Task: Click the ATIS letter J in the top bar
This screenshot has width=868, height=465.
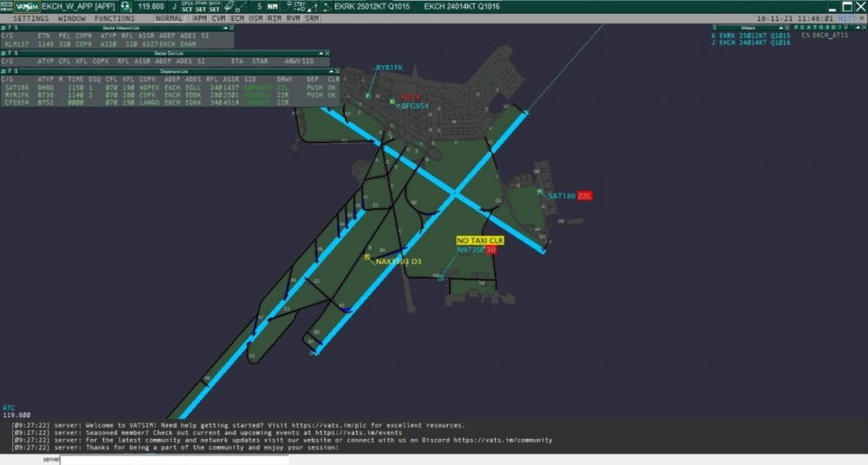Action: 174,7
